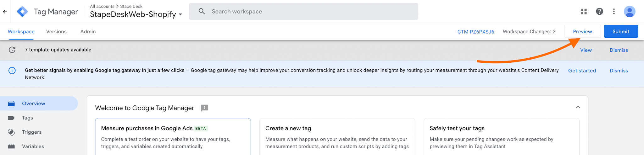This screenshot has height=155, width=644.
Task: Click the template updates refresh icon
Action: (12, 50)
